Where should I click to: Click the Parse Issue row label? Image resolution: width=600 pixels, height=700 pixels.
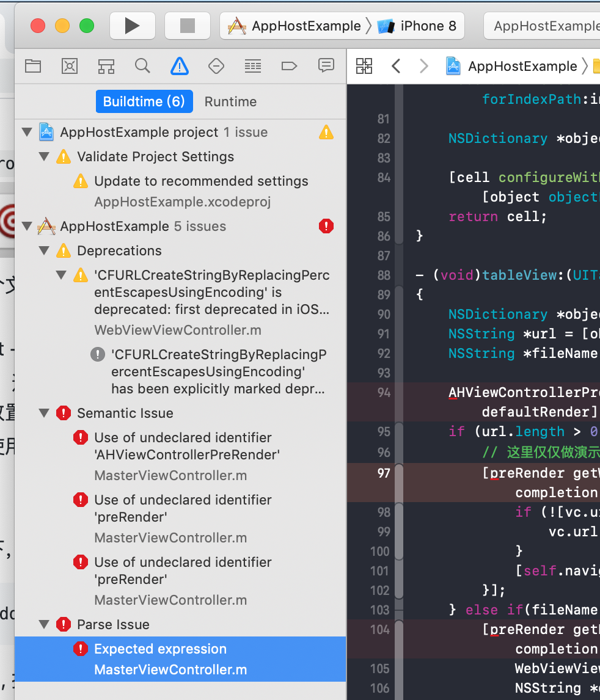click(114, 624)
